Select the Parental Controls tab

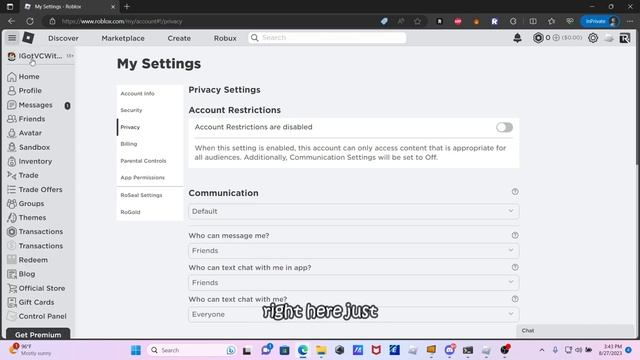[143, 161]
